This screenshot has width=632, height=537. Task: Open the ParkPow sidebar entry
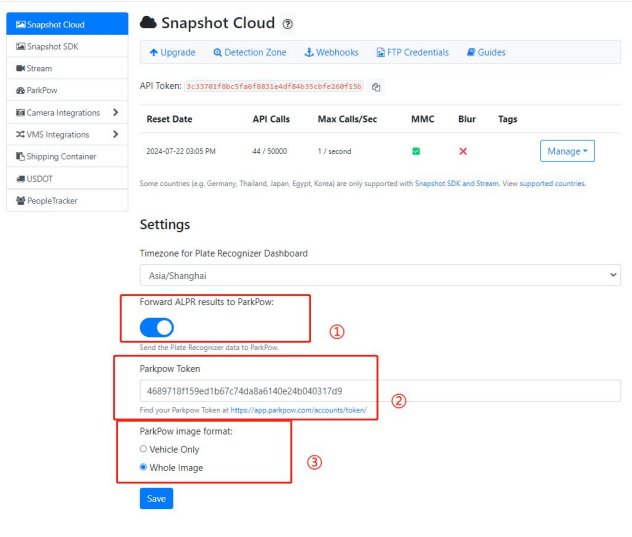[67, 90]
